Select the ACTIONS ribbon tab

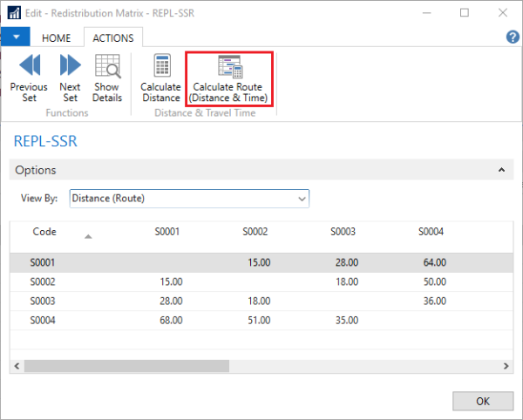click(x=112, y=38)
